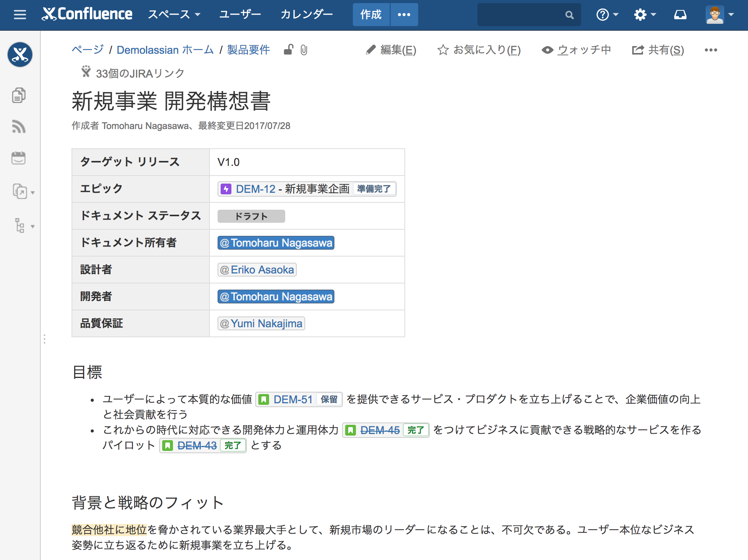Click the attachments paperclip icon
This screenshot has width=748, height=560.
point(304,50)
